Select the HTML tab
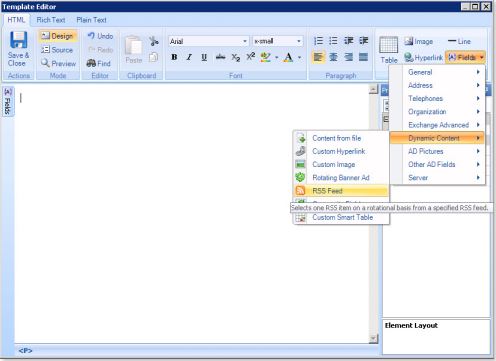 click(16, 20)
